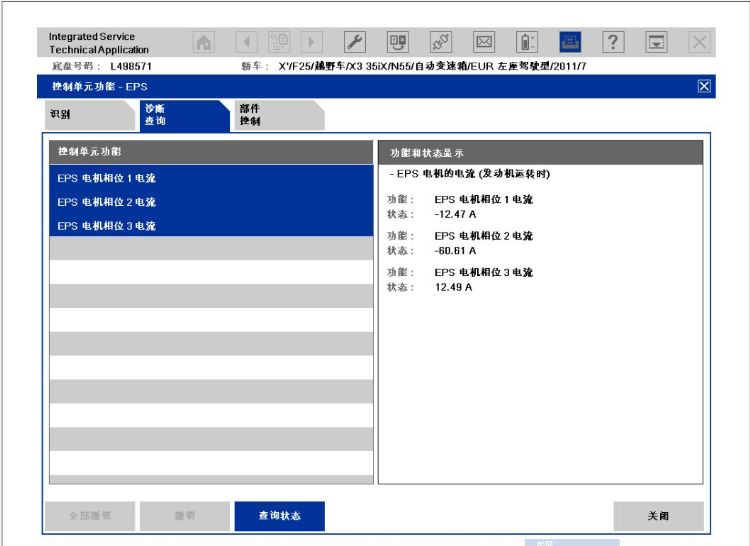
Task: Open the envelope message icon
Action: [484, 42]
